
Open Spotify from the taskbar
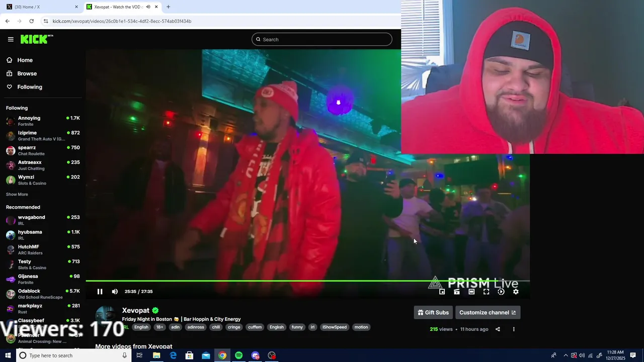[x=238, y=355]
